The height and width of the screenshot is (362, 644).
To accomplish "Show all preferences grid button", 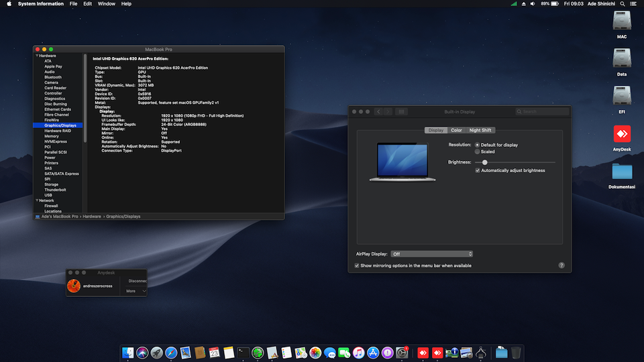I will [x=401, y=112].
